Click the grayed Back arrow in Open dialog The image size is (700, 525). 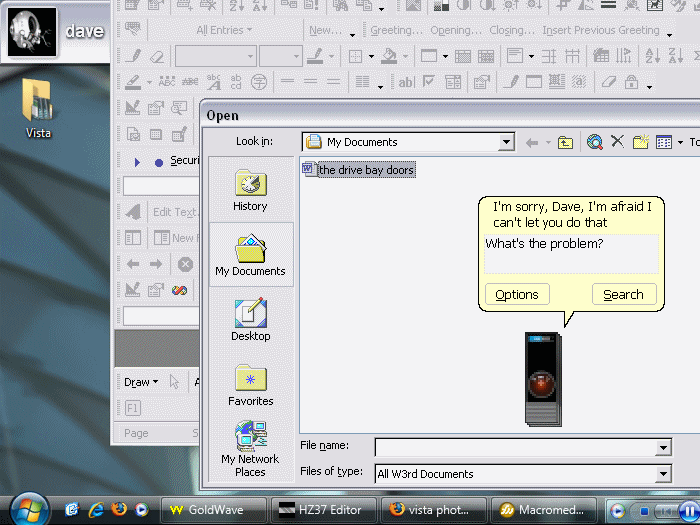click(532, 143)
